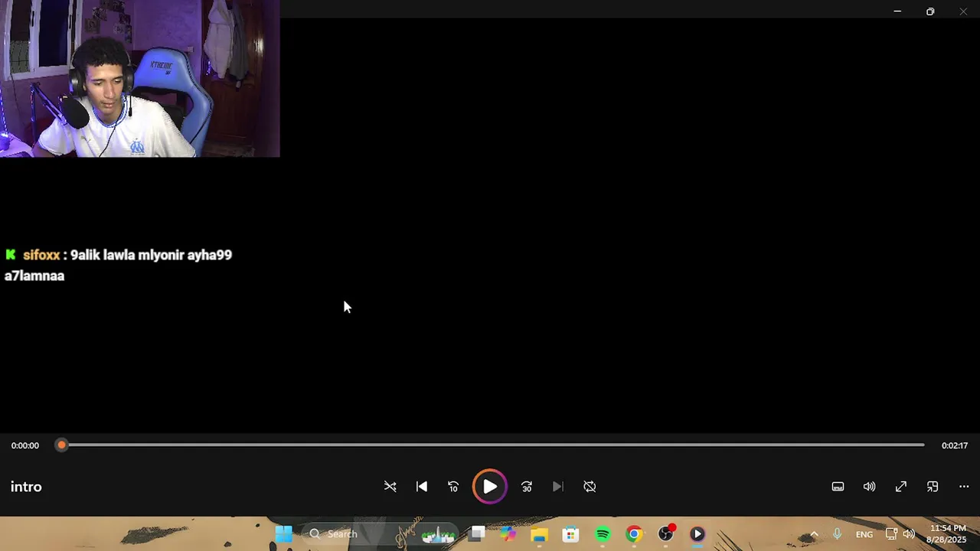Toggle shuffle mode

(390, 487)
